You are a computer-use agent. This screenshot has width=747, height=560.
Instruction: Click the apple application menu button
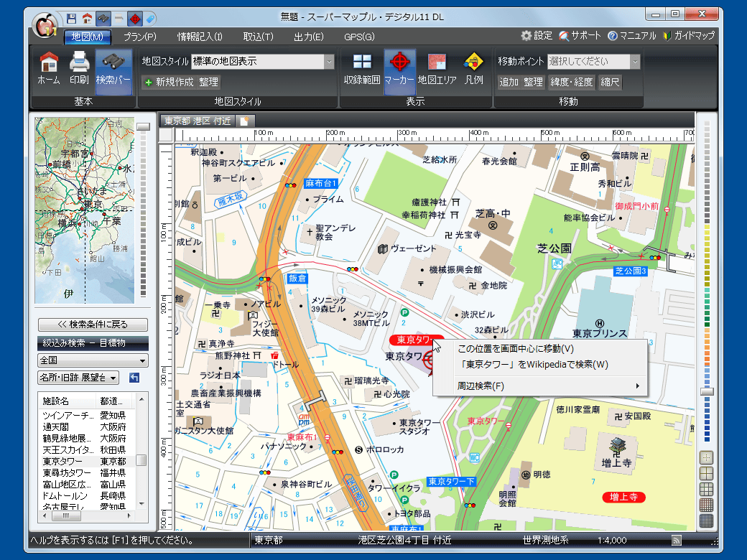point(45,26)
